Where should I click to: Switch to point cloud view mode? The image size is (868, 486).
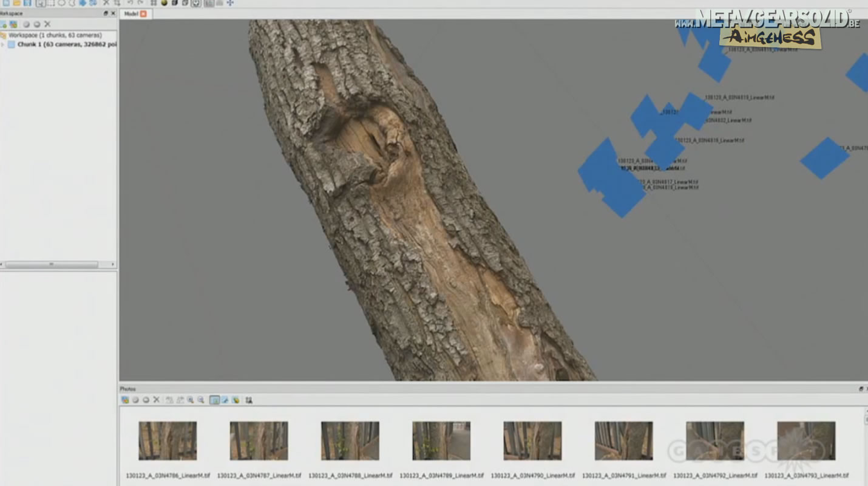154,3
